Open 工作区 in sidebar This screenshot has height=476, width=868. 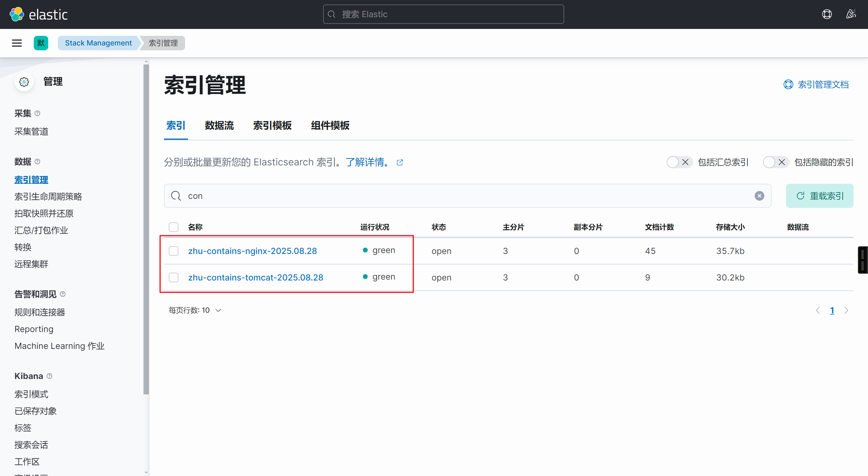point(27,462)
